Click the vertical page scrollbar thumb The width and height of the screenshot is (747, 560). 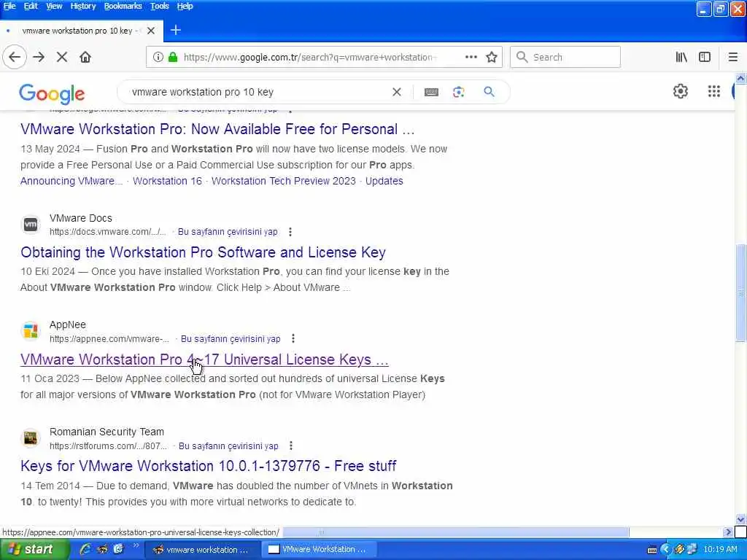coord(740,292)
